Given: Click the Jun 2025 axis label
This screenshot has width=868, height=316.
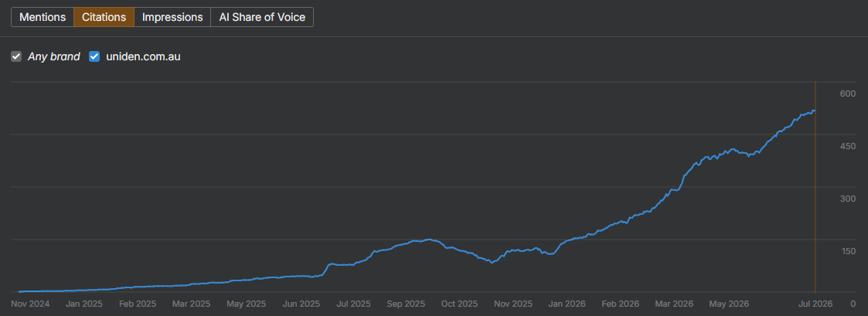Looking at the screenshot, I should pyautogui.click(x=301, y=304).
